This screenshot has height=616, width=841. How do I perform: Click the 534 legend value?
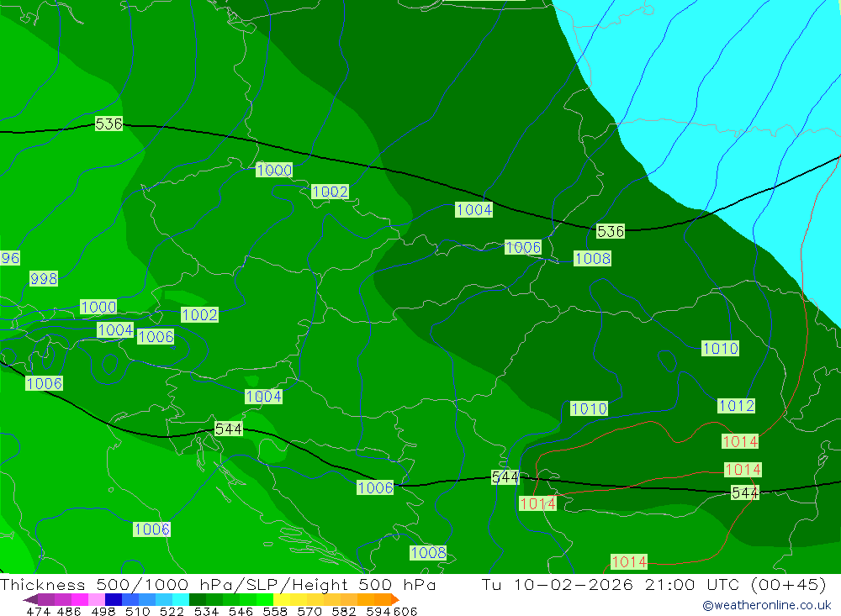[206, 612]
